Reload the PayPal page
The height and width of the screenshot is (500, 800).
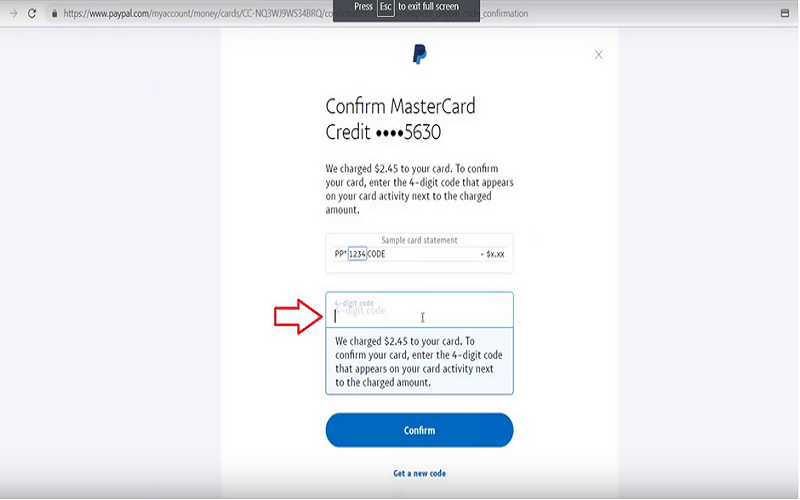pyautogui.click(x=32, y=13)
